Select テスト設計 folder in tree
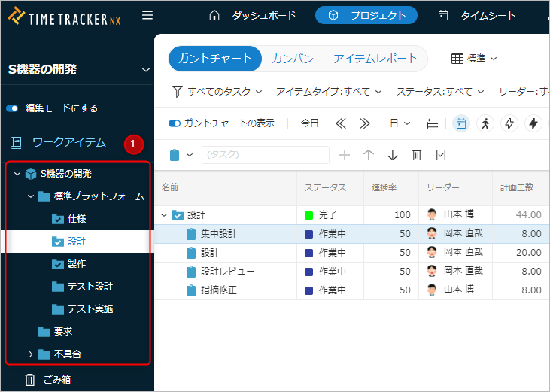Screen dimensions: 550x392 (90, 287)
